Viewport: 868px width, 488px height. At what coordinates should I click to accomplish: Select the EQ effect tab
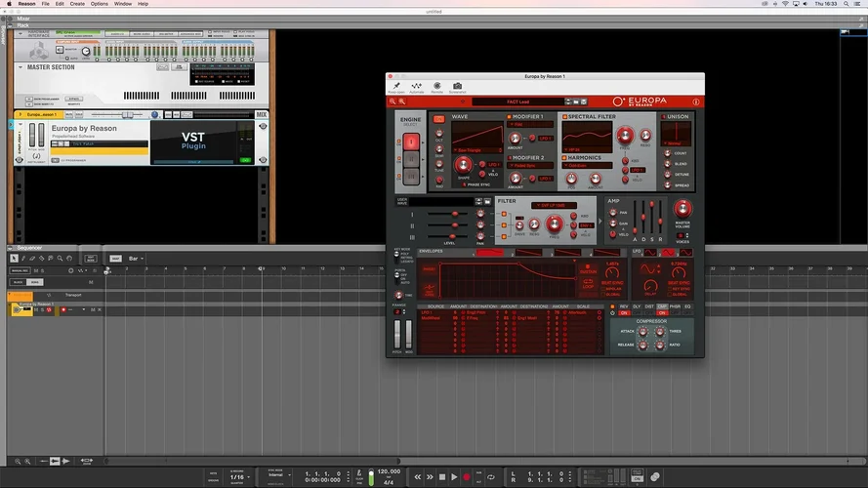click(687, 306)
